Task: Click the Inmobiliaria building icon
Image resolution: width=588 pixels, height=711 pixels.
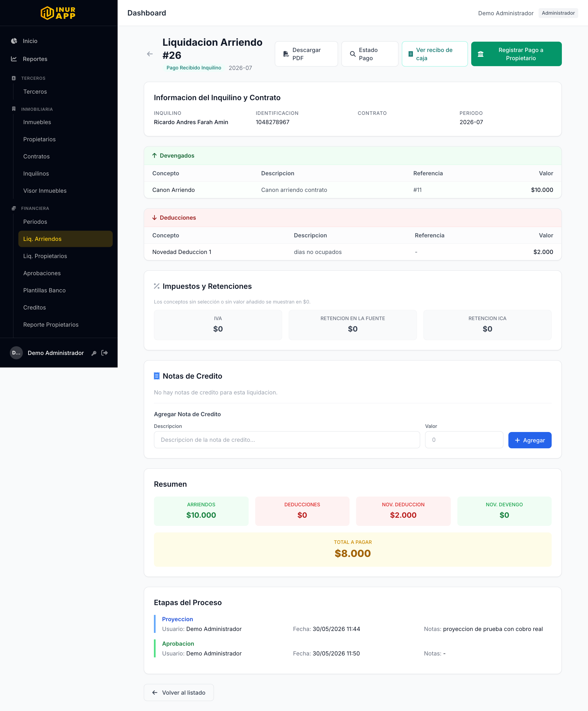Action: point(14,109)
